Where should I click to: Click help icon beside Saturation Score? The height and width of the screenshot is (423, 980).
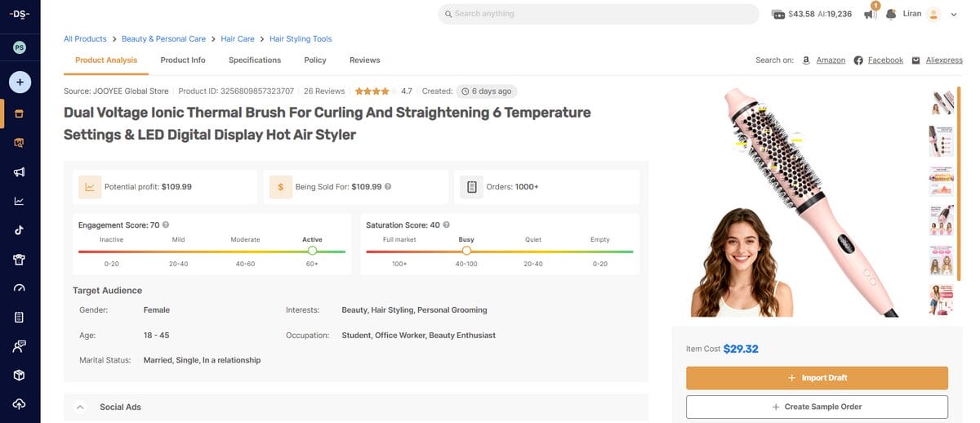[x=446, y=225]
